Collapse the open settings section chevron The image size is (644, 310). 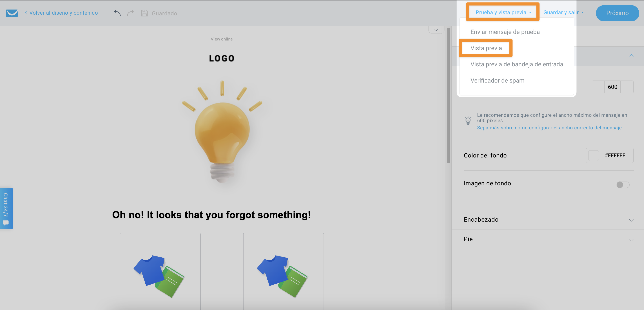click(631, 55)
